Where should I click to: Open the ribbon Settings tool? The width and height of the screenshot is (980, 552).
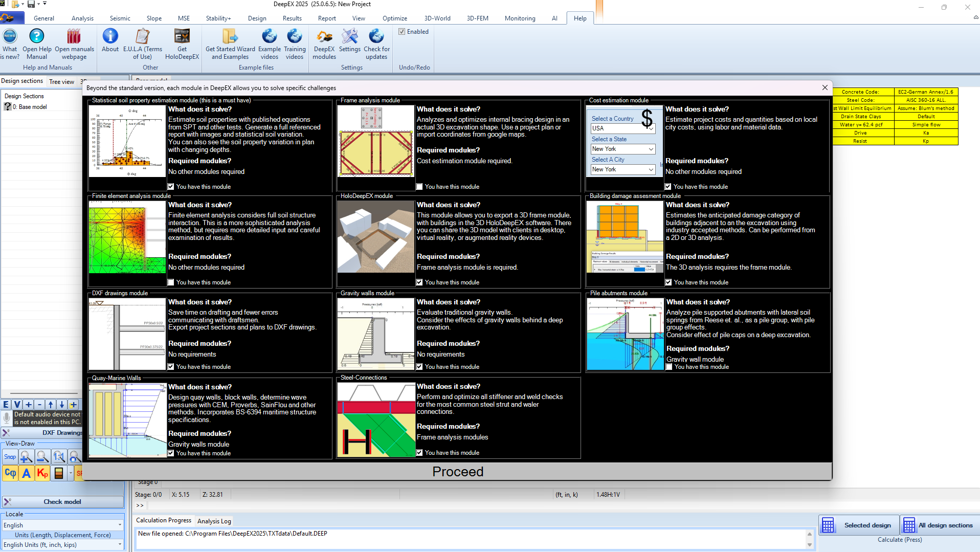coord(350,40)
